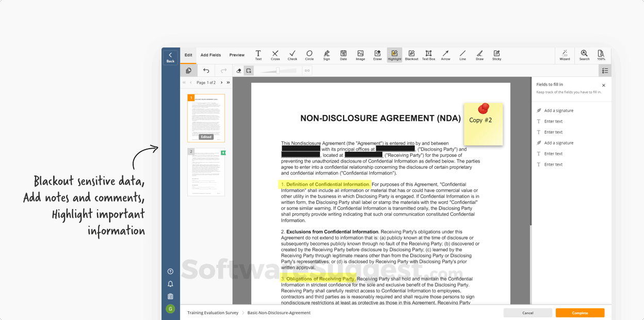The image size is (644, 320).
Task: Select the Highlight tool
Action: (x=394, y=55)
